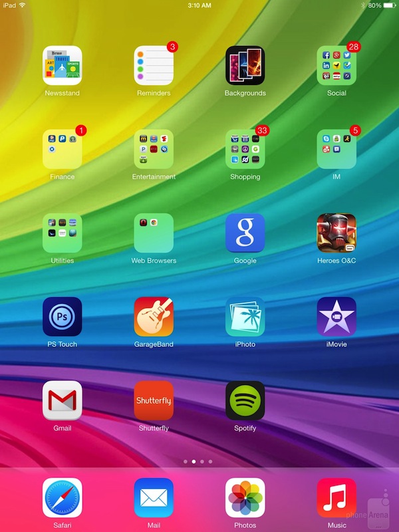The height and width of the screenshot is (532, 399).
Task: Go to the third home screen page dot
Action: click(202, 462)
